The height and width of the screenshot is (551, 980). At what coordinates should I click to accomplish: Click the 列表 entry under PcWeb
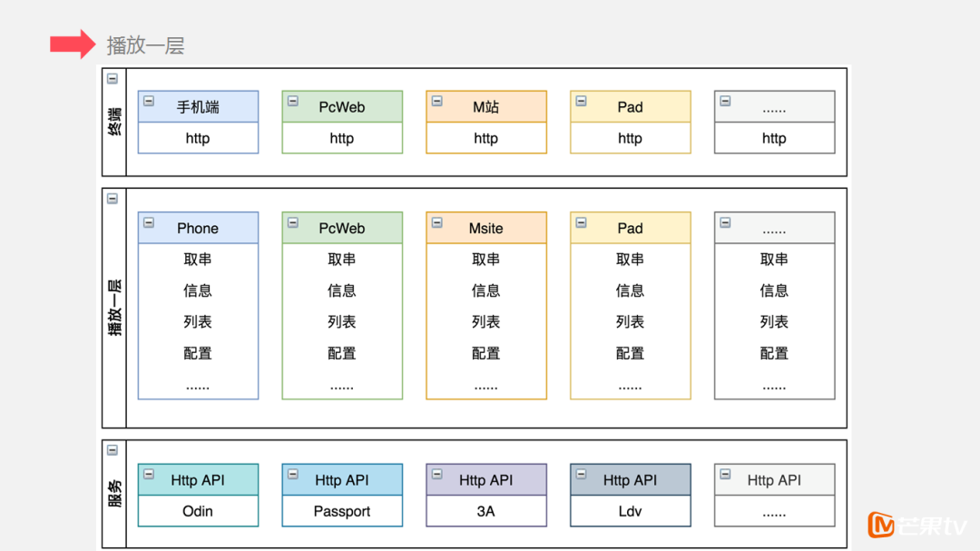(342, 322)
